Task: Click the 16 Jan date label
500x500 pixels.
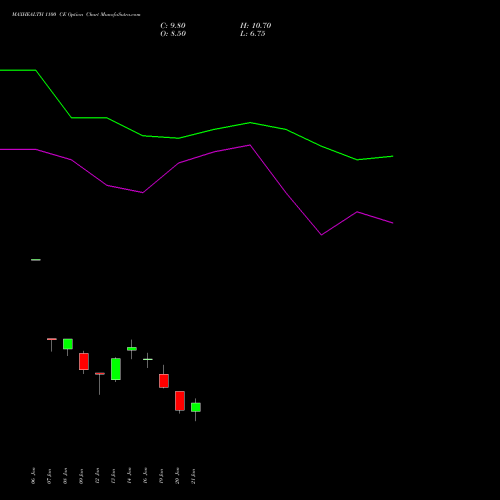Action: pos(145,476)
